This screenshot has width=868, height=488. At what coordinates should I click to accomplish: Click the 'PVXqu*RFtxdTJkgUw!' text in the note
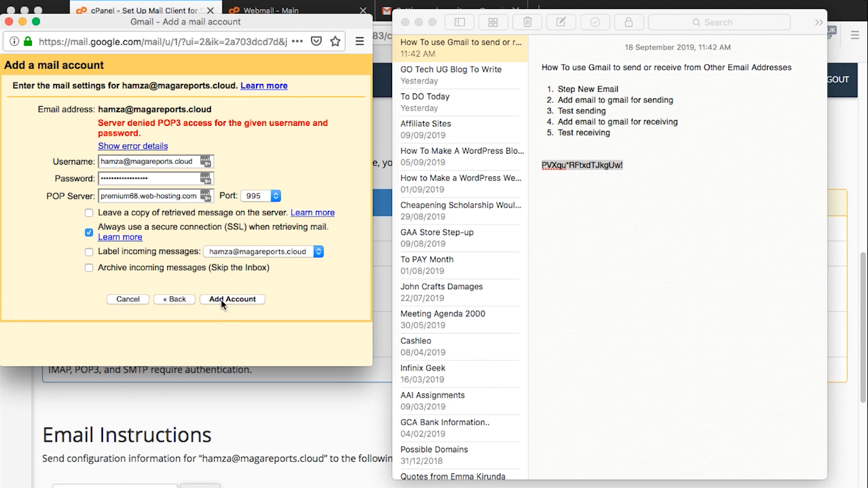[x=582, y=165]
